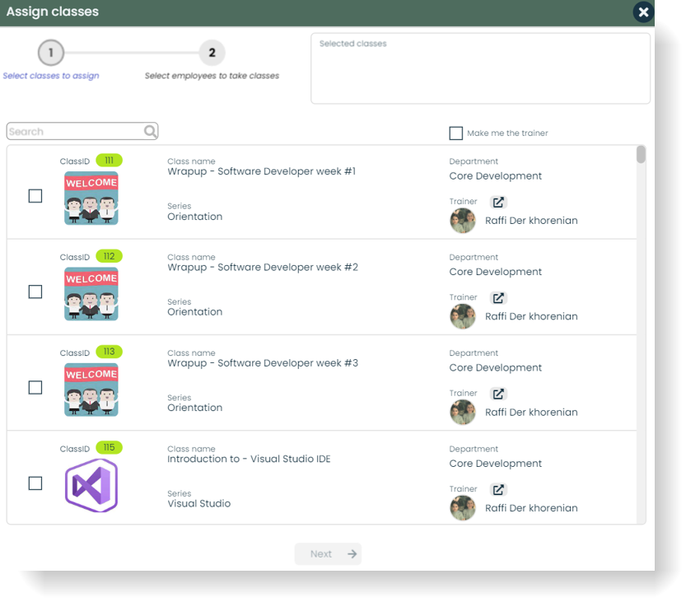Click Wrapup - Software Developer week #1
Viewport: 700px width, 616px height.
coord(262,171)
